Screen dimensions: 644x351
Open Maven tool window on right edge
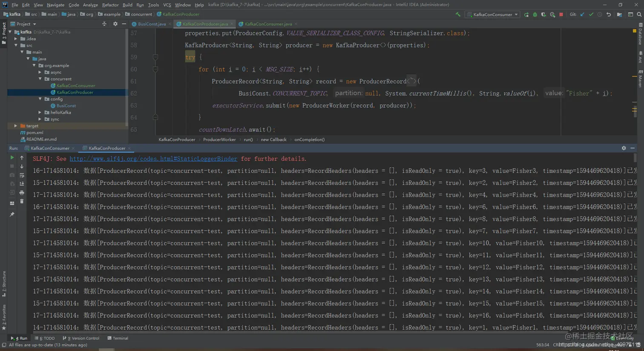[640, 79]
